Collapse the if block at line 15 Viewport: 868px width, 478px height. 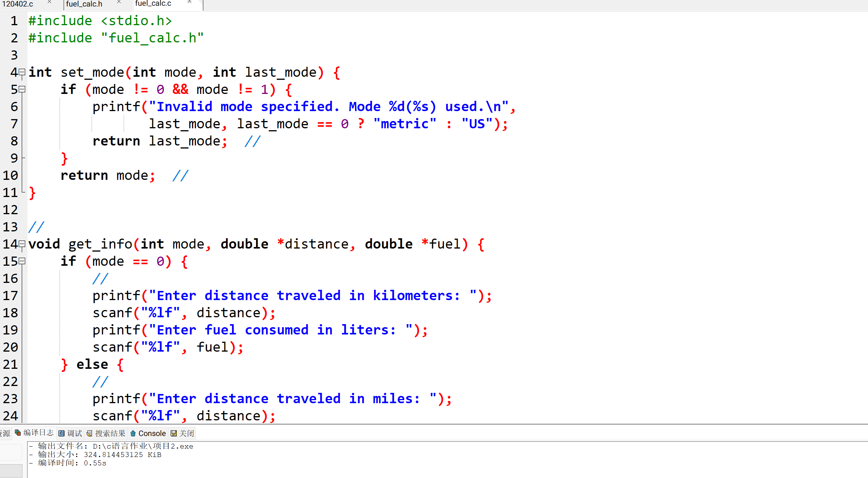[x=22, y=261]
